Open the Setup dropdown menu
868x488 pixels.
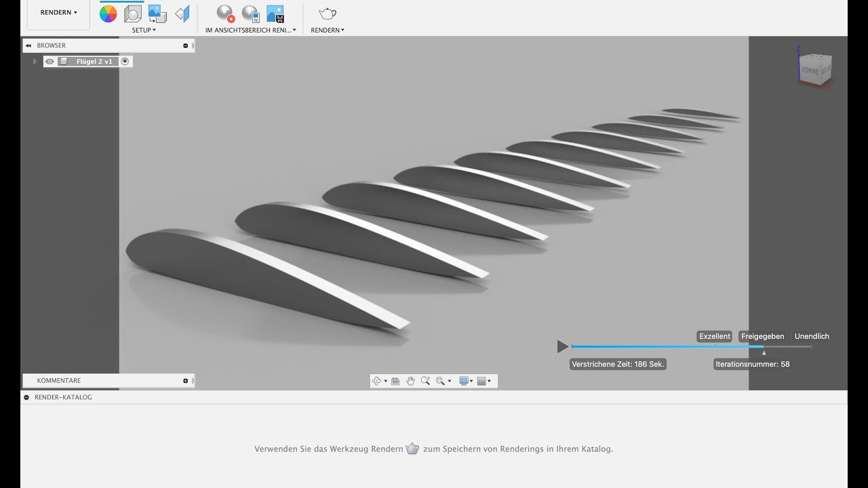click(144, 30)
